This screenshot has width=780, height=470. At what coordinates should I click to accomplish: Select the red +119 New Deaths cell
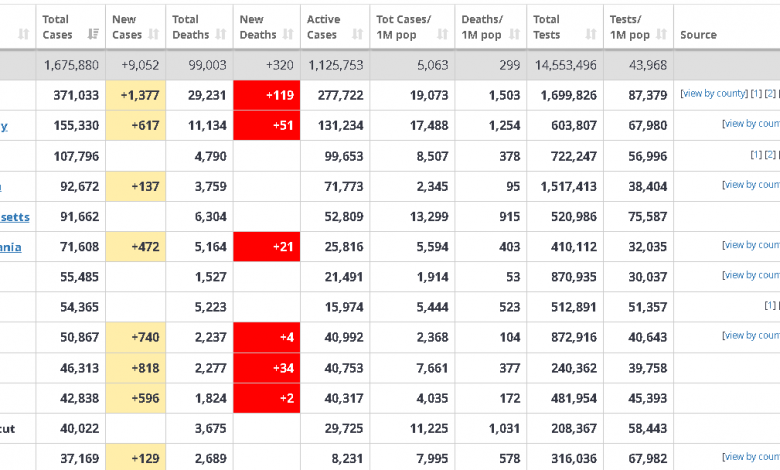(x=266, y=95)
